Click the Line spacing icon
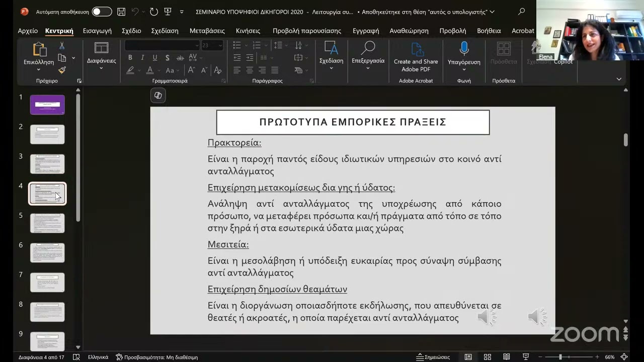Screen dimensions: 644x362 click(x=278, y=45)
